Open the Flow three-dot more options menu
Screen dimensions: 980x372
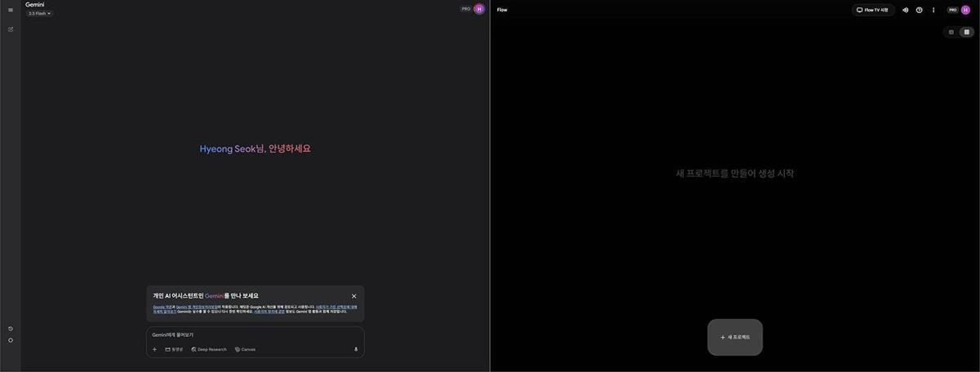[933, 10]
